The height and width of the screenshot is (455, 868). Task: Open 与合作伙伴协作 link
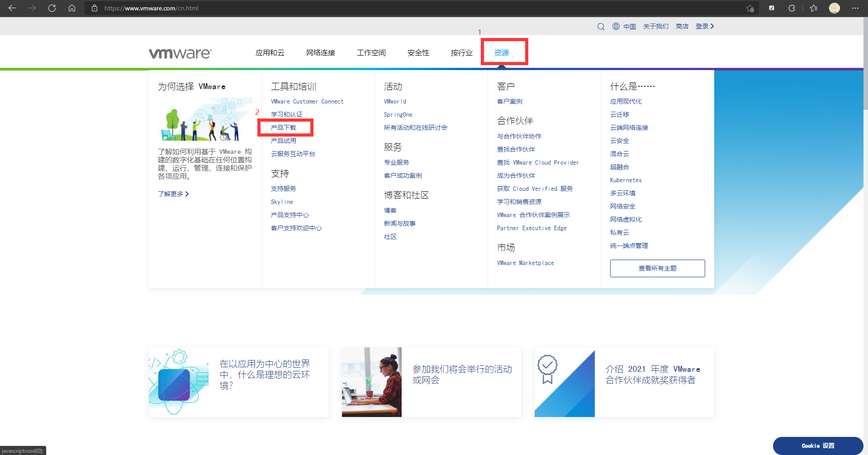point(519,137)
